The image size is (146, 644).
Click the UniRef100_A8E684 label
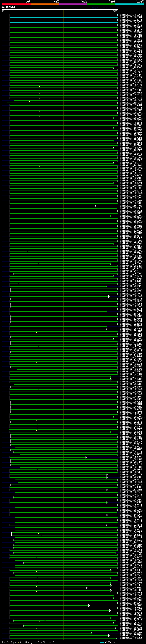point(131,123)
